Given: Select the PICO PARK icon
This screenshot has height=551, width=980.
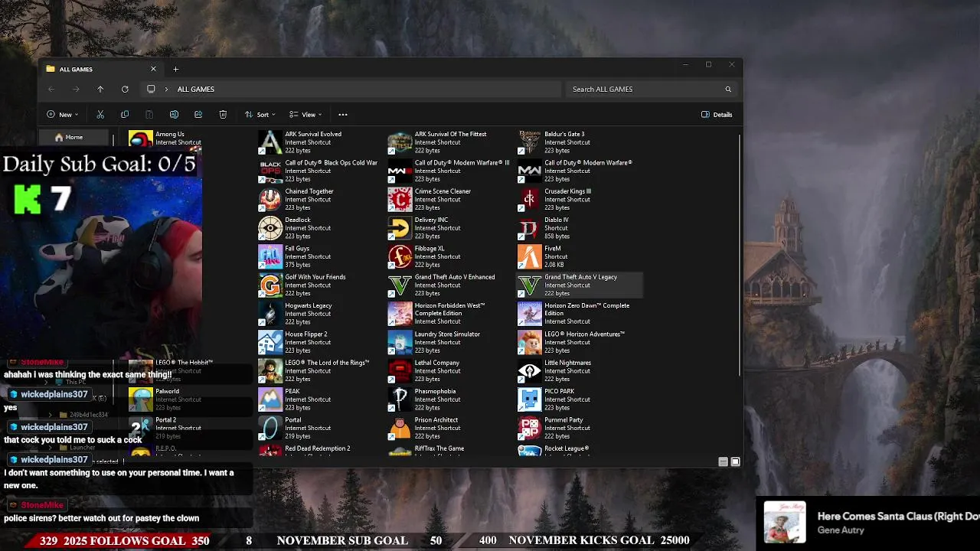Looking at the screenshot, I should click(529, 399).
